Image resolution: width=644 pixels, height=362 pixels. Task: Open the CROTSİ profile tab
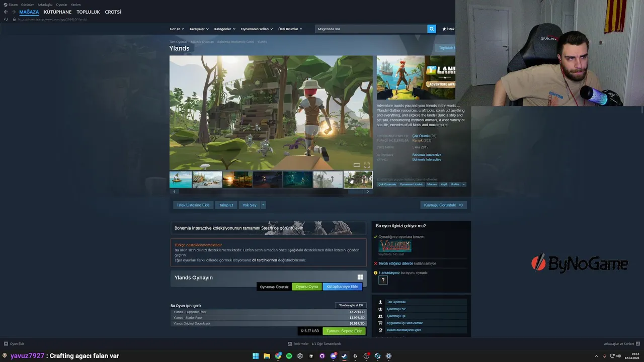(113, 12)
